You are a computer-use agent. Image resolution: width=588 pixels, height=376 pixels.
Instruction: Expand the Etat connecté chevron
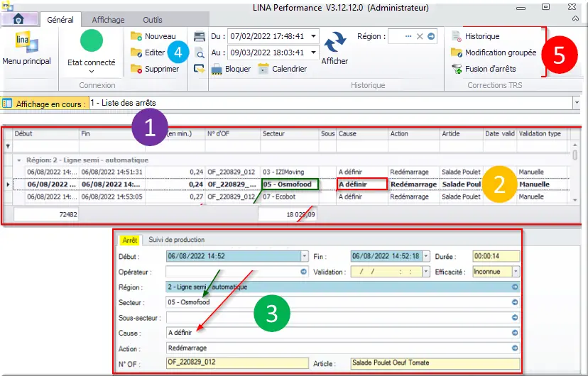click(92, 72)
